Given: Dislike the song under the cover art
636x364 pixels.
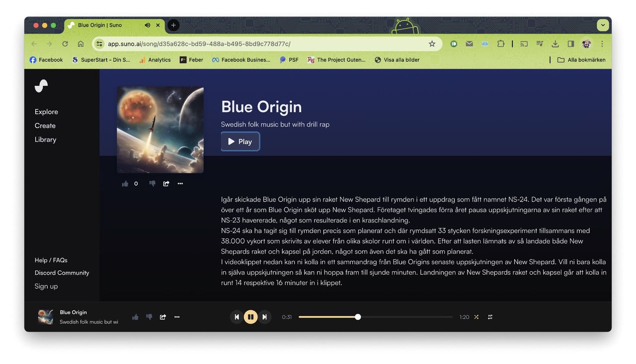Looking at the screenshot, I should coord(152,184).
